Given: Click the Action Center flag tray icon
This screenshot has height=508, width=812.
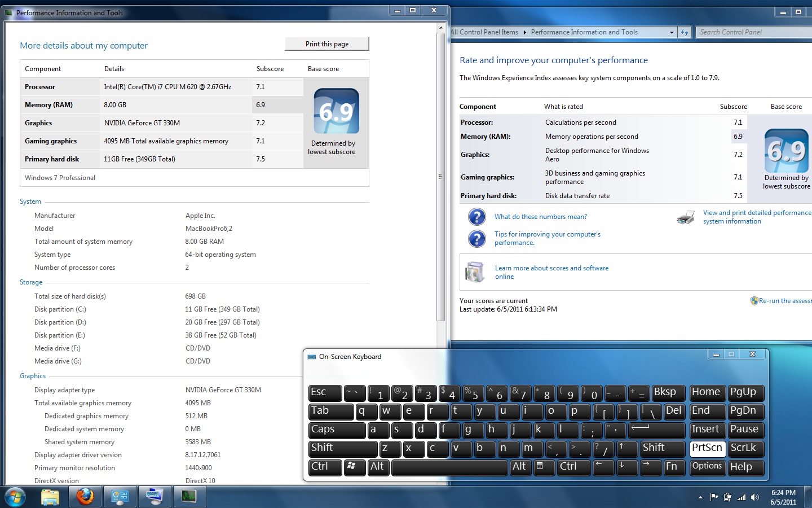Looking at the screenshot, I should pos(714,497).
